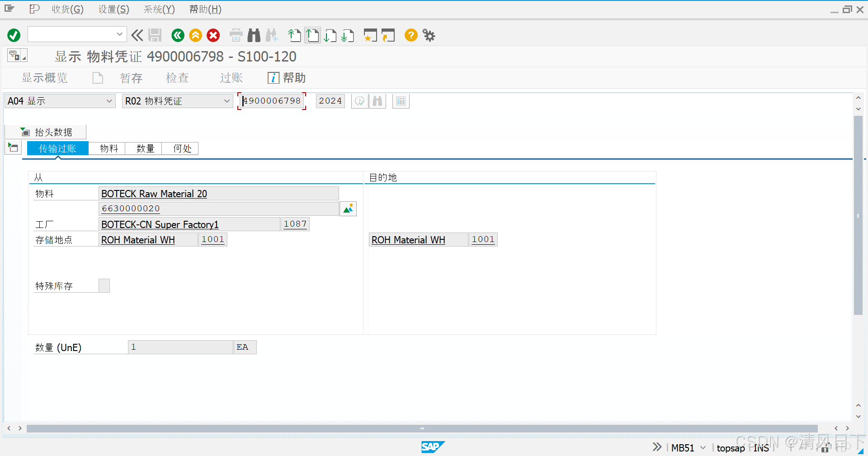The width and height of the screenshot is (868, 456).
Task: Expand status bar with double-arrow icon
Action: tap(657, 447)
